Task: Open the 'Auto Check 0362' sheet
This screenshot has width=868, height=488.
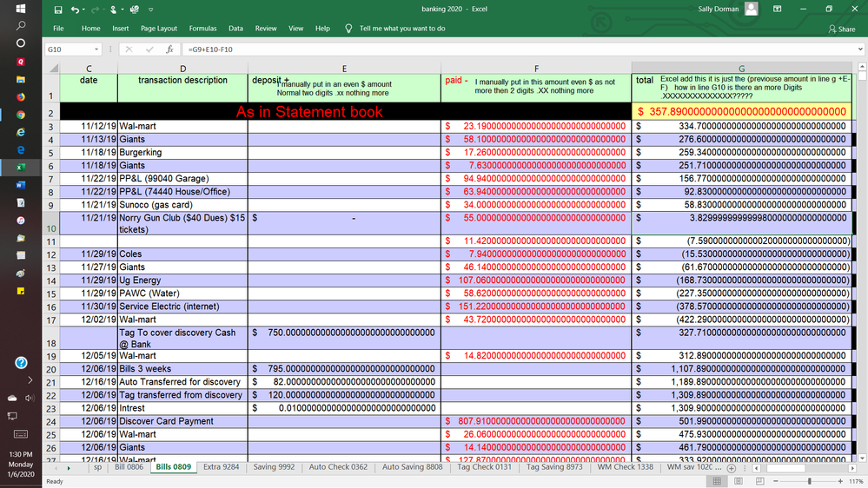Action: click(x=338, y=467)
